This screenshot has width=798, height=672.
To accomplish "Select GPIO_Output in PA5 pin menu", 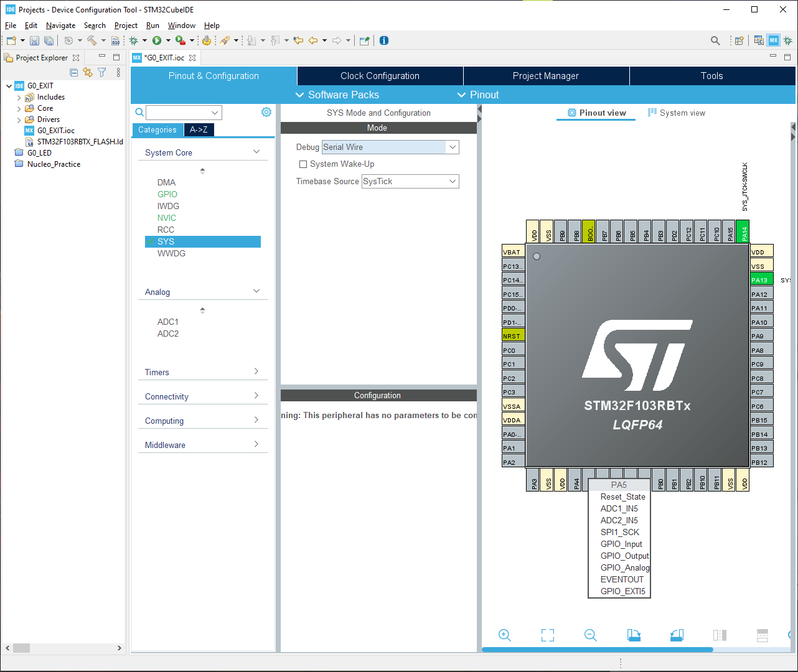I will pos(624,556).
